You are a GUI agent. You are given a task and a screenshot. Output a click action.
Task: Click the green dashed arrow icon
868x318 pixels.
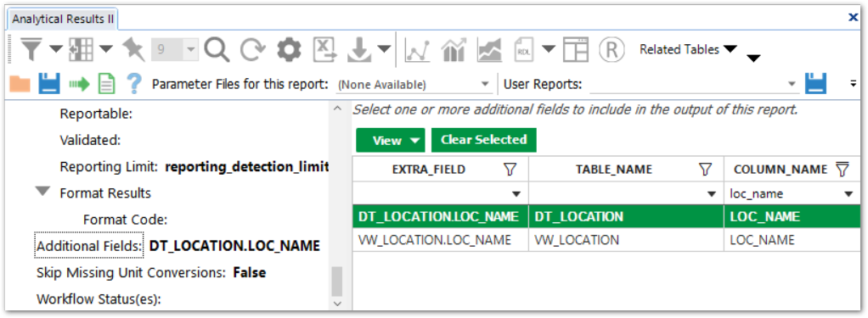[x=79, y=85]
